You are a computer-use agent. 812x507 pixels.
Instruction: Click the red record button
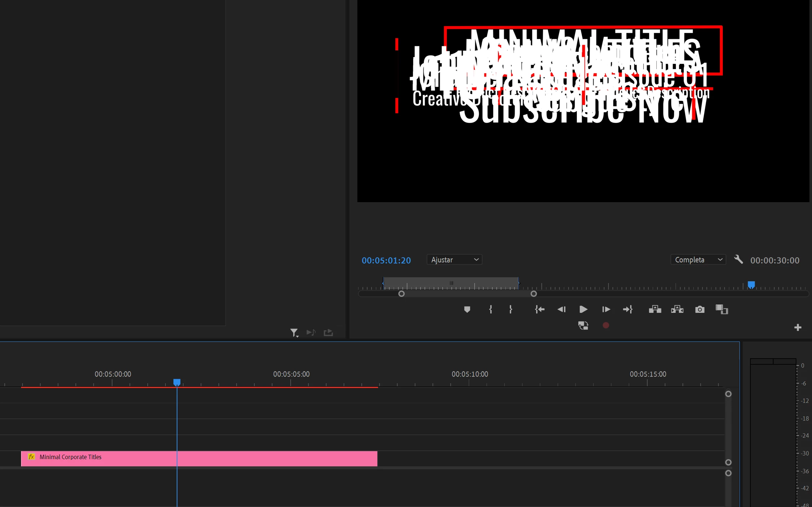tap(606, 326)
